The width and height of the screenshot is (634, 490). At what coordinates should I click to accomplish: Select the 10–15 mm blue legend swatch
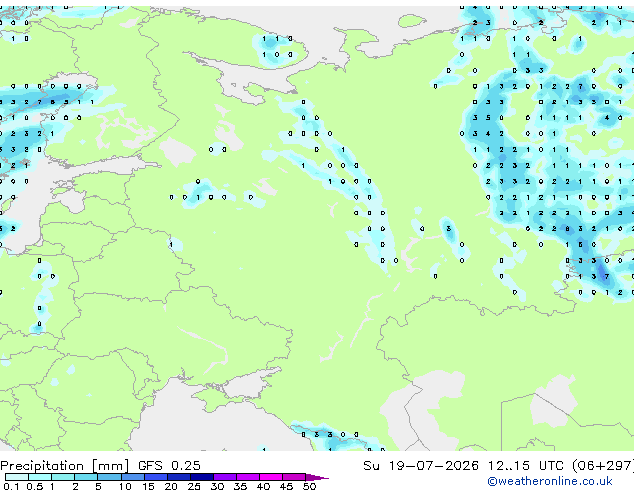point(133,477)
